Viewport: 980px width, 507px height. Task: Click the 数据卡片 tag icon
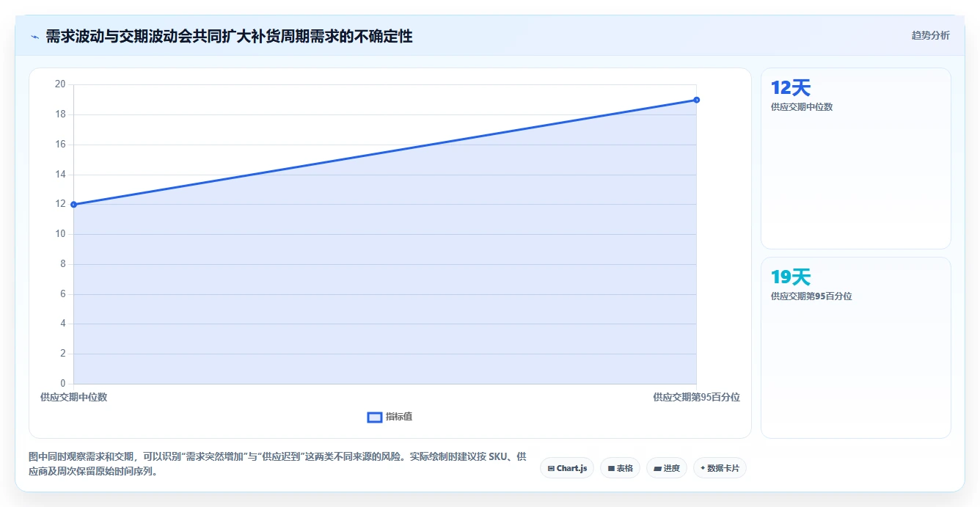click(x=703, y=468)
